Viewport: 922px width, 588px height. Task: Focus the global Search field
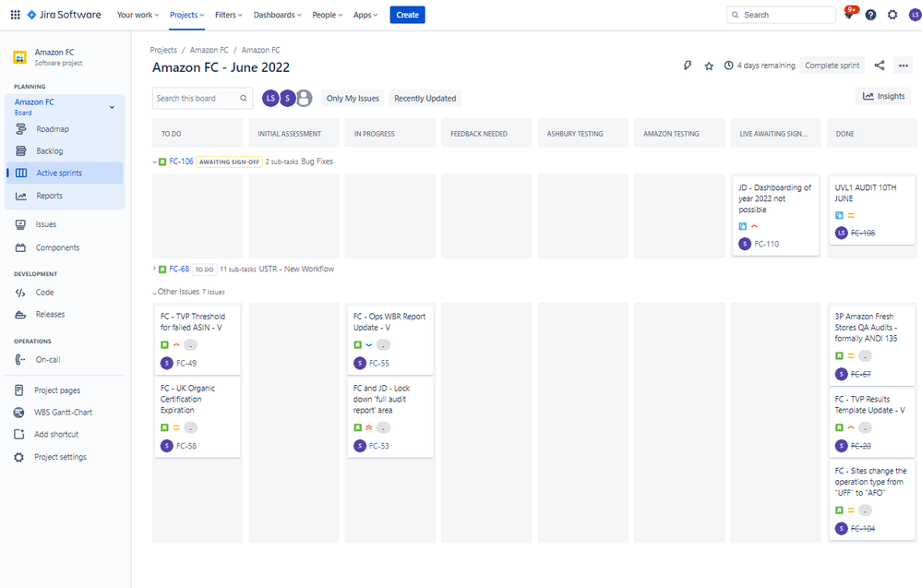(782, 15)
